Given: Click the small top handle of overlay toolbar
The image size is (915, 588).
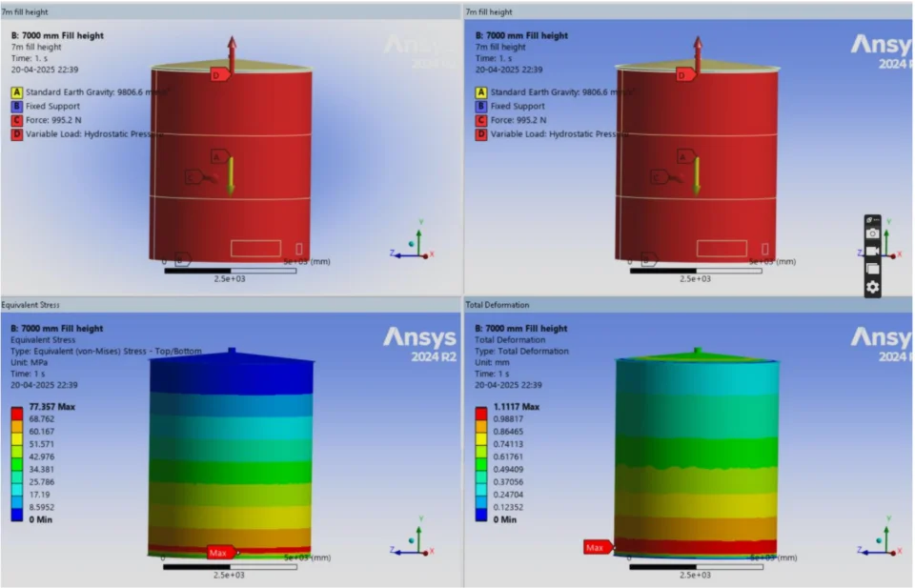Looking at the screenshot, I should [x=872, y=220].
